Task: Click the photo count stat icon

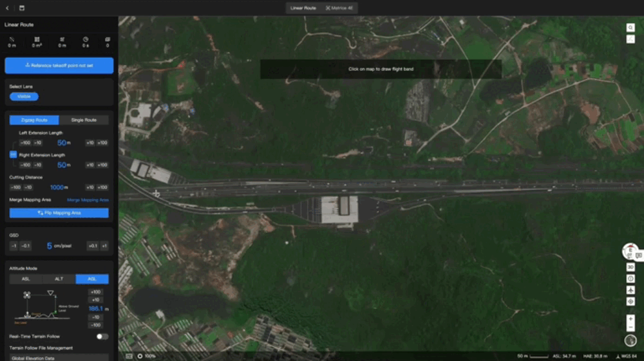Action: 108,39
